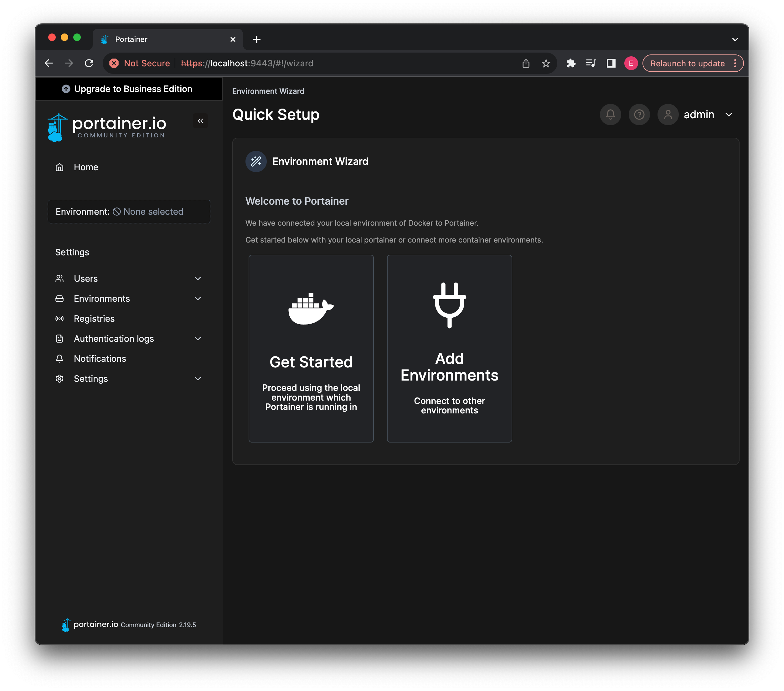The width and height of the screenshot is (784, 691).
Task: Open the tab search chevron in title bar
Action: [735, 39]
